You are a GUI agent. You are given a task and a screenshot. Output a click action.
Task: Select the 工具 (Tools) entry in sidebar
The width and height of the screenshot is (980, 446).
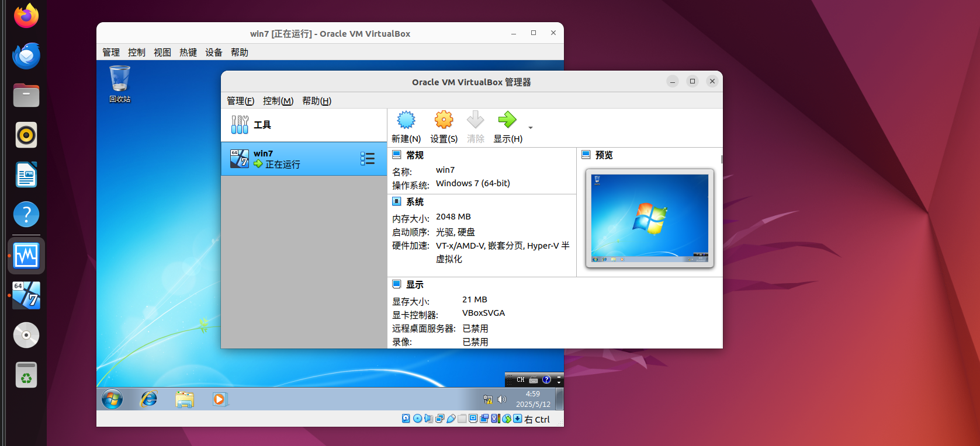(x=262, y=125)
